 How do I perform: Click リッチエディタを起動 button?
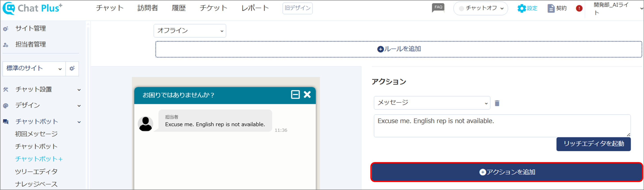coord(594,144)
